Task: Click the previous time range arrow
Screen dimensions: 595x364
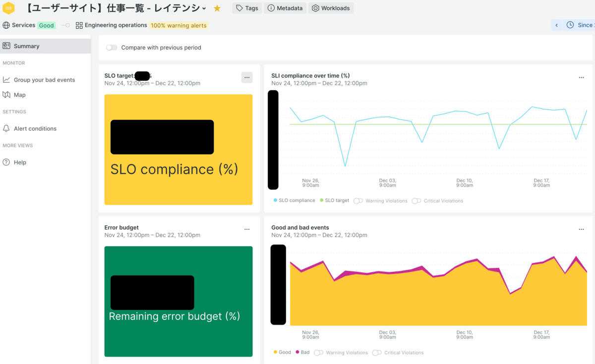Action: [x=557, y=25]
